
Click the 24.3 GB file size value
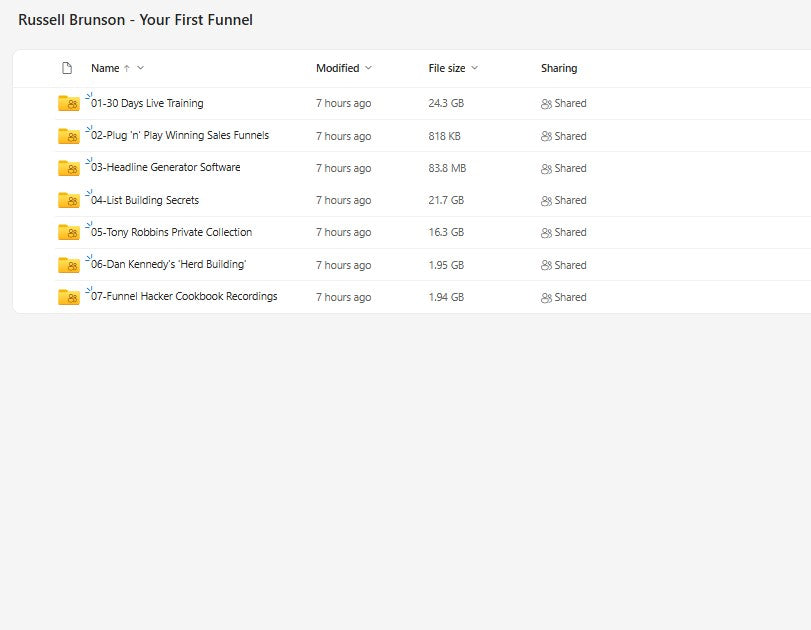[x=446, y=103]
